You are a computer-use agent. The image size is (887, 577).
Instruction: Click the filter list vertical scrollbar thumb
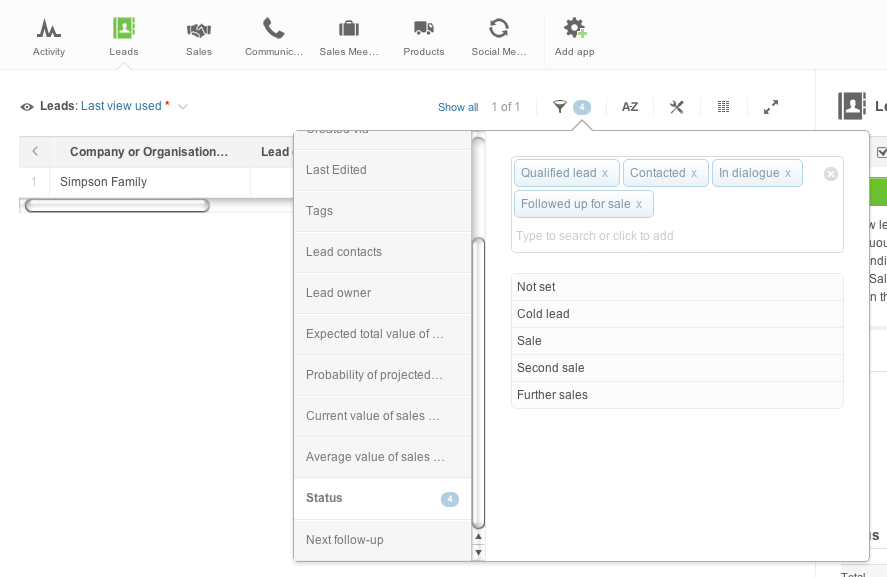click(479, 383)
